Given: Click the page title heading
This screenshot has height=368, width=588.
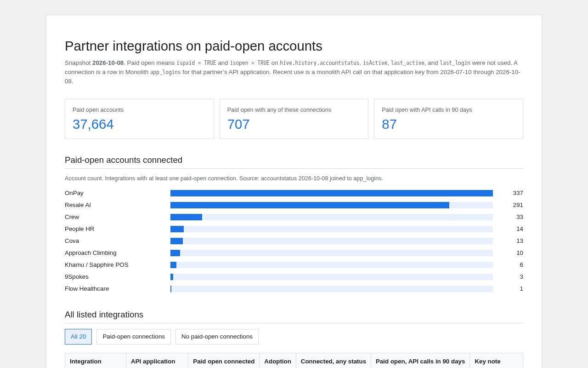Looking at the screenshot, I should (x=193, y=46).
